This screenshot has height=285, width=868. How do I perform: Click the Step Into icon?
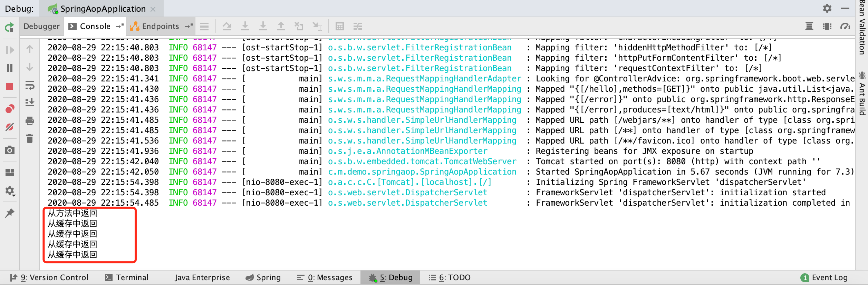(x=245, y=26)
